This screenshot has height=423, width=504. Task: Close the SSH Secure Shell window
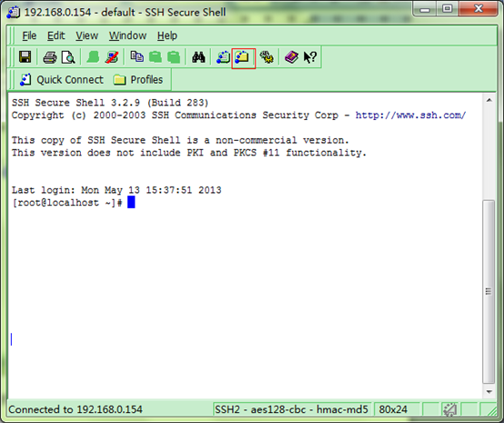(479, 9)
